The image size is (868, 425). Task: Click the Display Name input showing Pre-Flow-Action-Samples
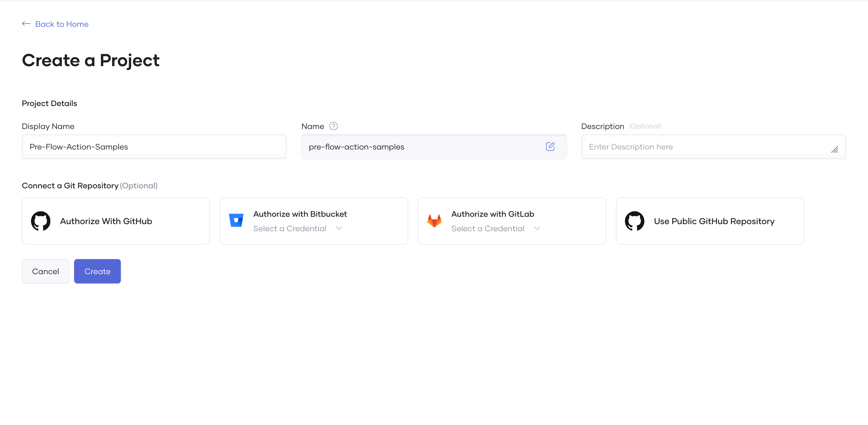pos(154,146)
